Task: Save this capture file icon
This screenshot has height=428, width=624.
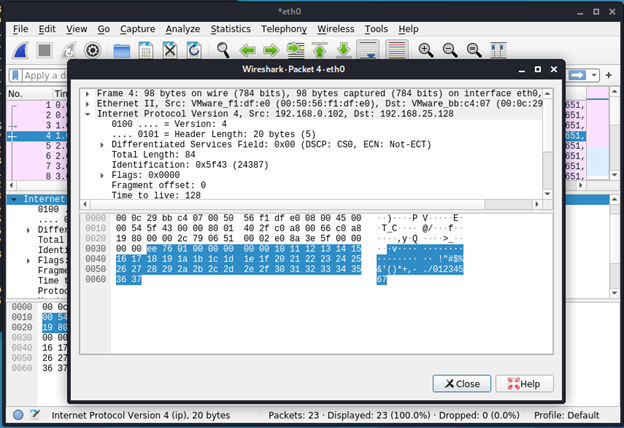Action: click(146, 51)
